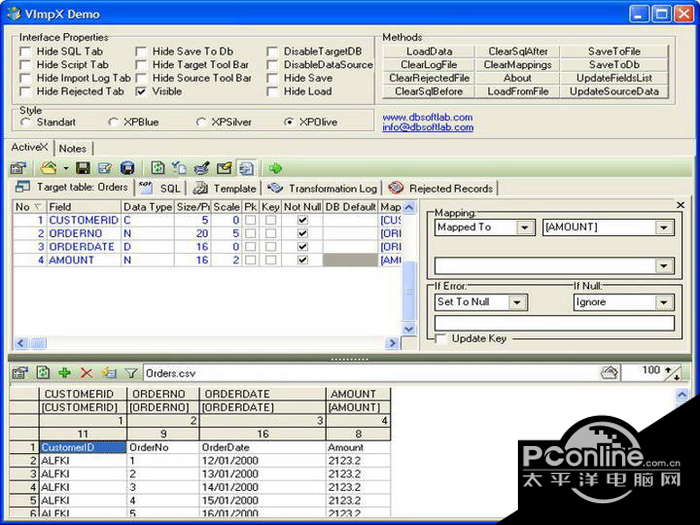Toggle the Update Key checkbox
The image size is (700, 525).
pyautogui.click(x=440, y=339)
